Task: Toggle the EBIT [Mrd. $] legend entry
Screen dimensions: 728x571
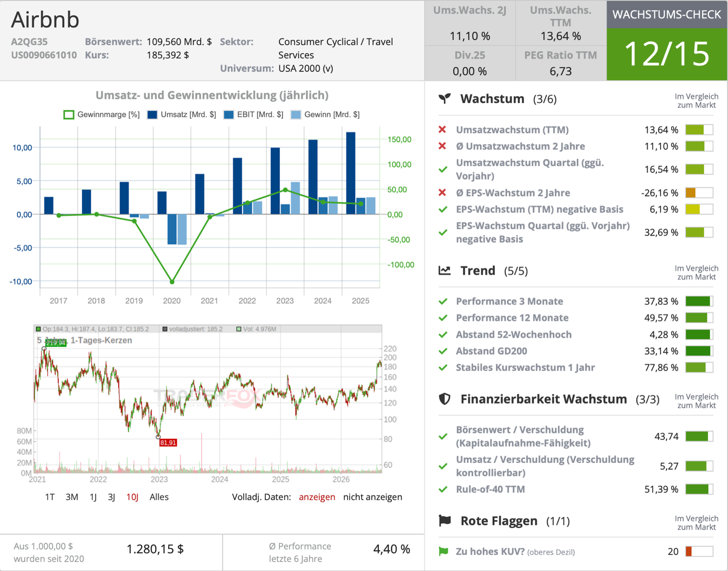Action: [x=253, y=114]
